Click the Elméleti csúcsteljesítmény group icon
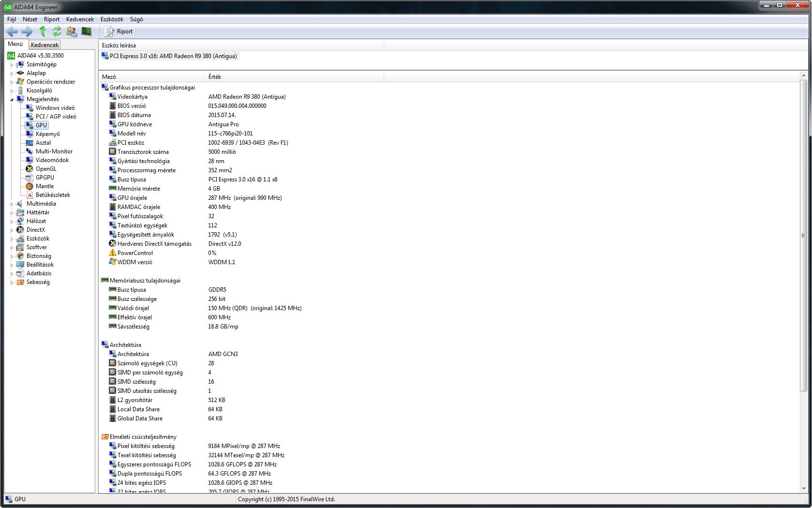The width and height of the screenshot is (812, 508). click(104, 437)
